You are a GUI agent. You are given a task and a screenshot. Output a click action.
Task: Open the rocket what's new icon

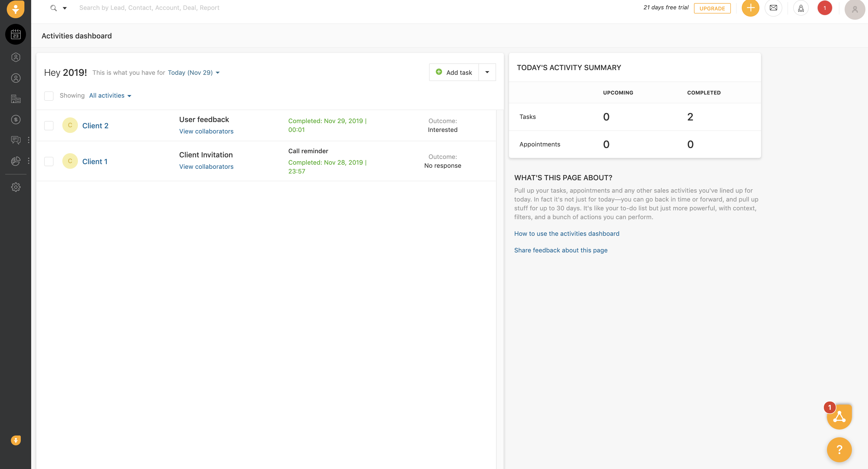[801, 8]
